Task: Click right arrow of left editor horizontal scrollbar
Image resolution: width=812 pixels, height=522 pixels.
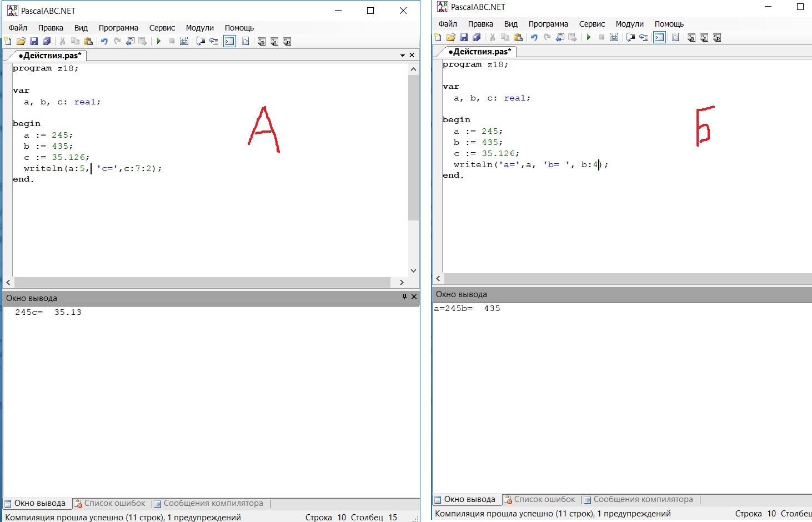Action: click(x=402, y=282)
